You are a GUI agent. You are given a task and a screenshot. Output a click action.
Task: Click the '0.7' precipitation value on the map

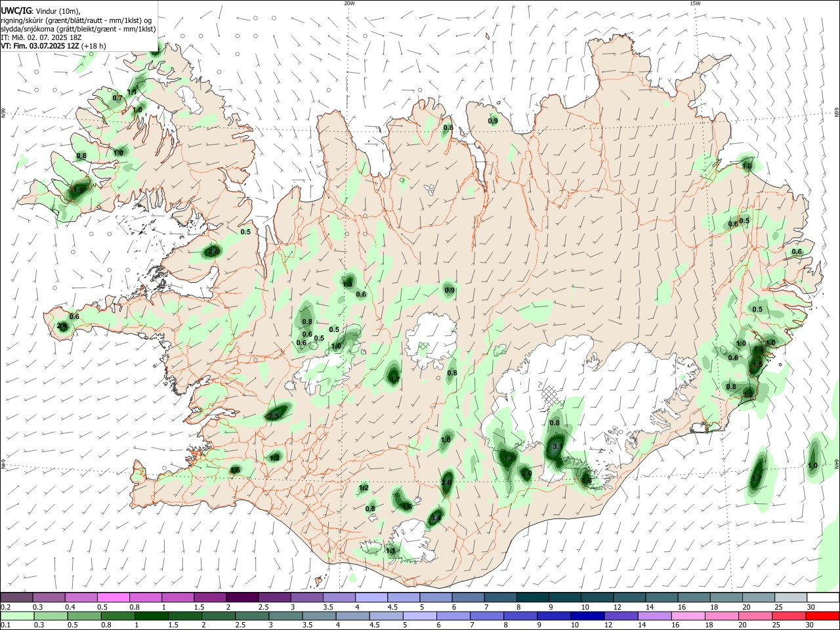[x=117, y=98]
